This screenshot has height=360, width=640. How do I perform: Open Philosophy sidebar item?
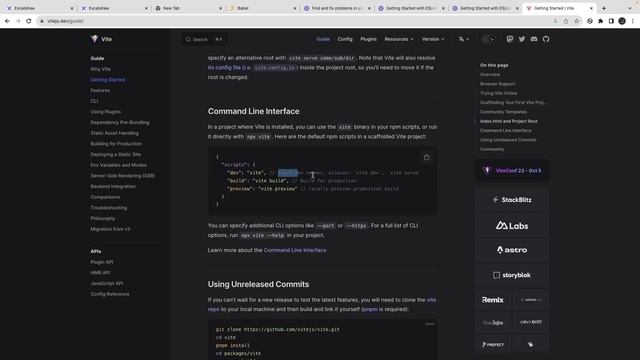(102, 218)
